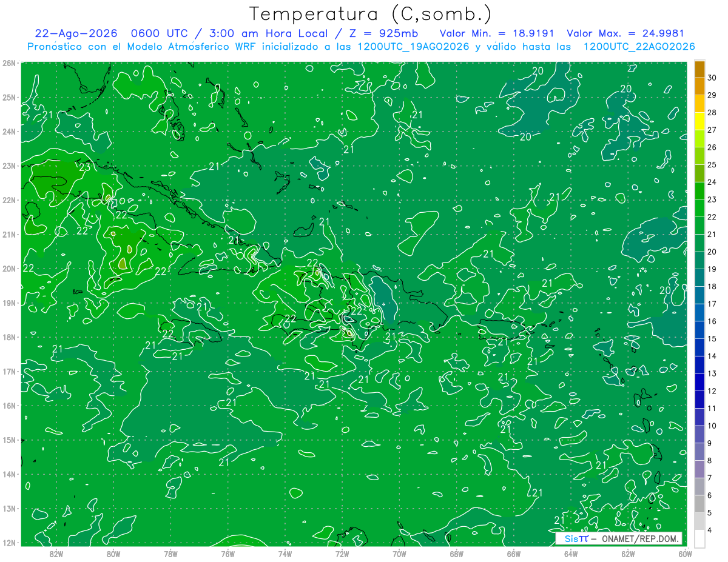Click the '19N' latitude axis label
The height and width of the screenshot is (562, 728).
(x=8, y=303)
